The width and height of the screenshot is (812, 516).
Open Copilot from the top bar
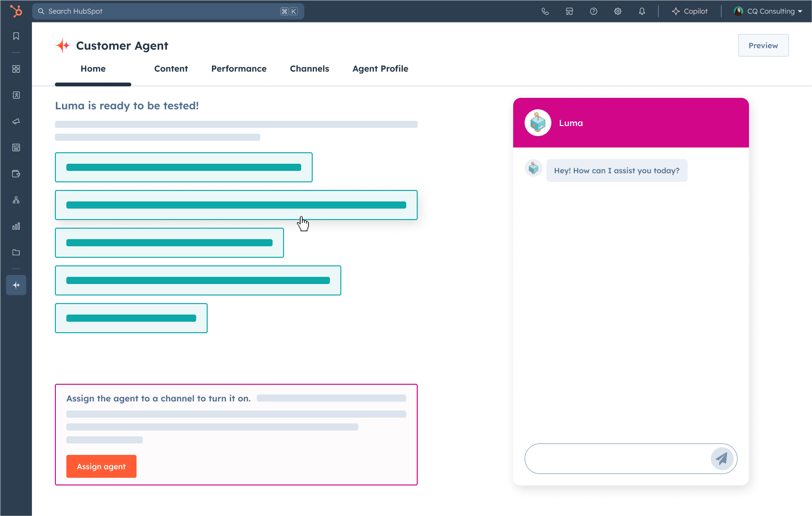(690, 11)
